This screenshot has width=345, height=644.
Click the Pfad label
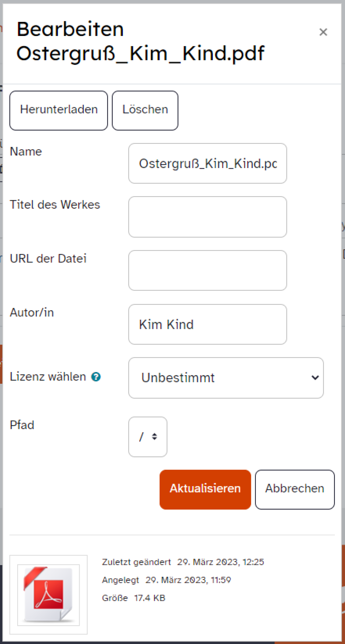pos(22,425)
